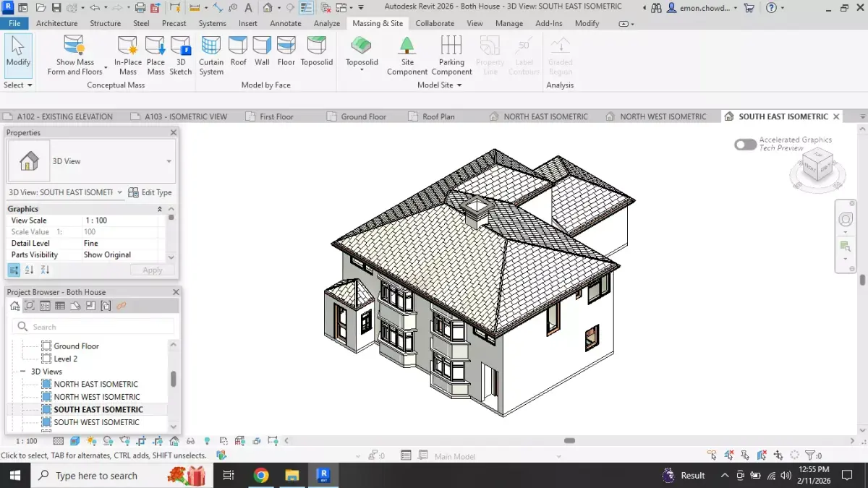This screenshot has width=868, height=488.
Task: Toggle category sorting in Properties panel
Action: [14, 270]
